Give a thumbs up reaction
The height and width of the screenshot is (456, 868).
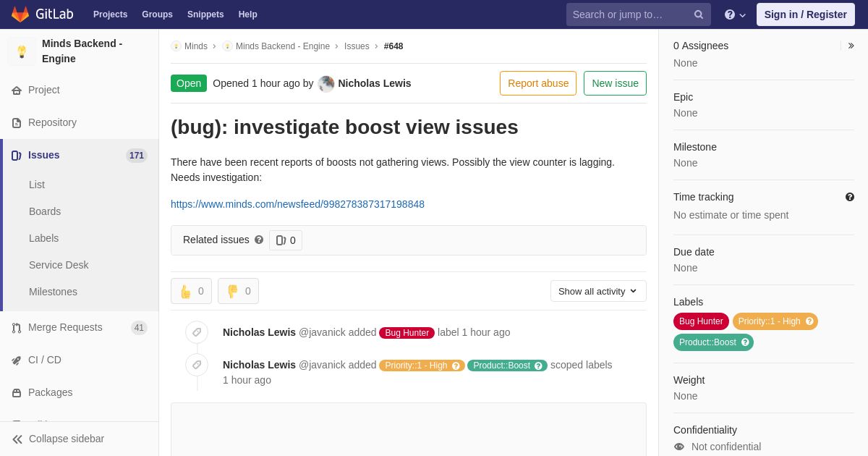click(x=191, y=291)
